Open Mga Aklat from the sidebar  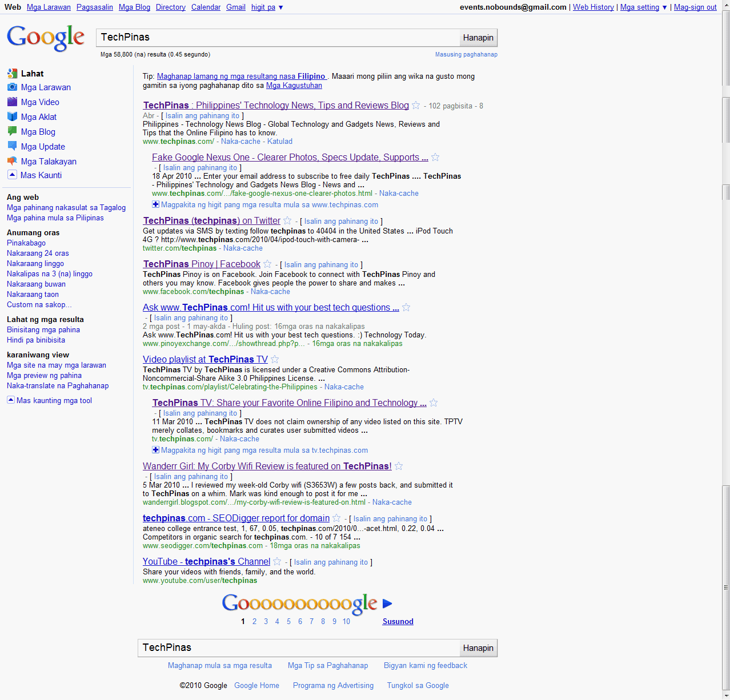click(38, 116)
